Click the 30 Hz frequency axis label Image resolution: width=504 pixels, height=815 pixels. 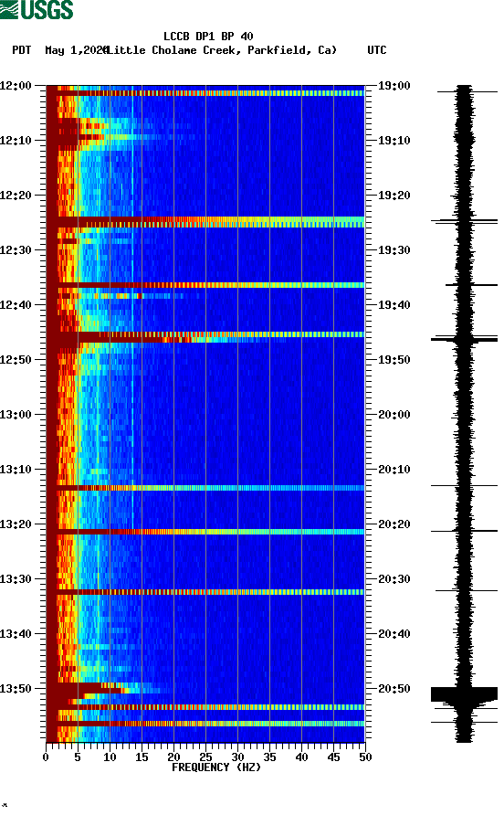(x=237, y=757)
